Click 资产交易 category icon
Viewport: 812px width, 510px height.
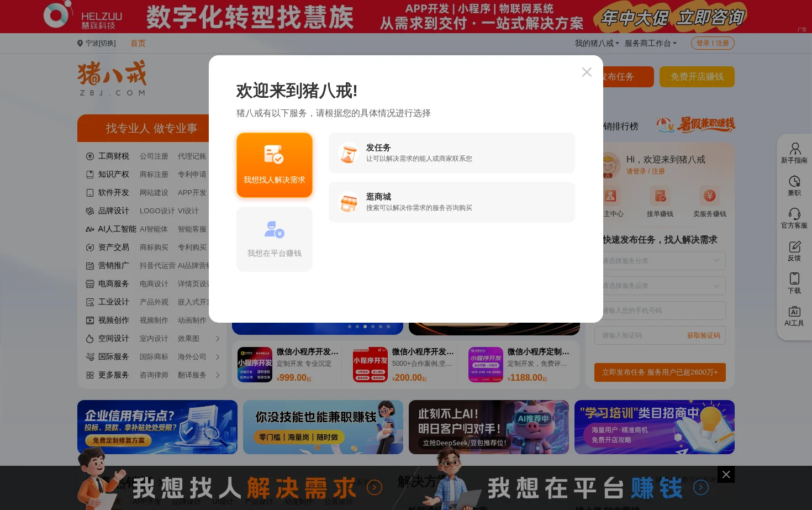[x=90, y=248]
